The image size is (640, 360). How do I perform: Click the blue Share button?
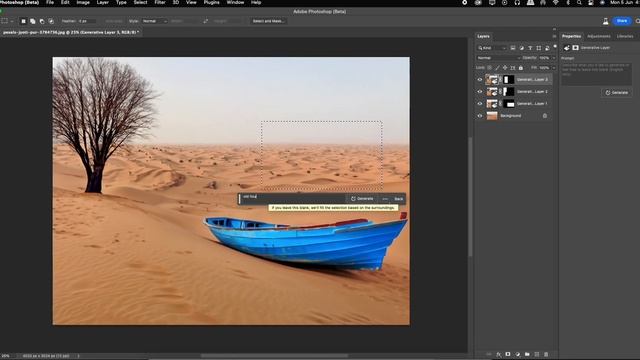(622, 21)
